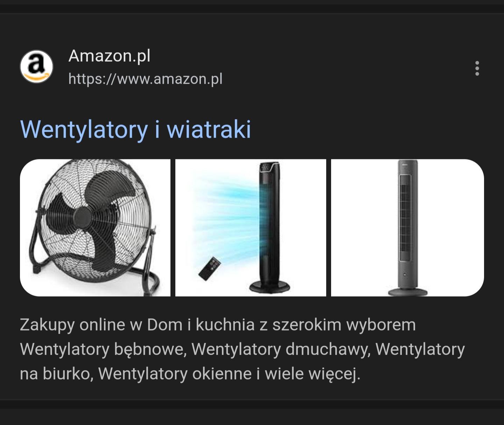The height and width of the screenshot is (425, 504).
Task: Click the word "wiatraki" in the title
Action: click(209, 129)
